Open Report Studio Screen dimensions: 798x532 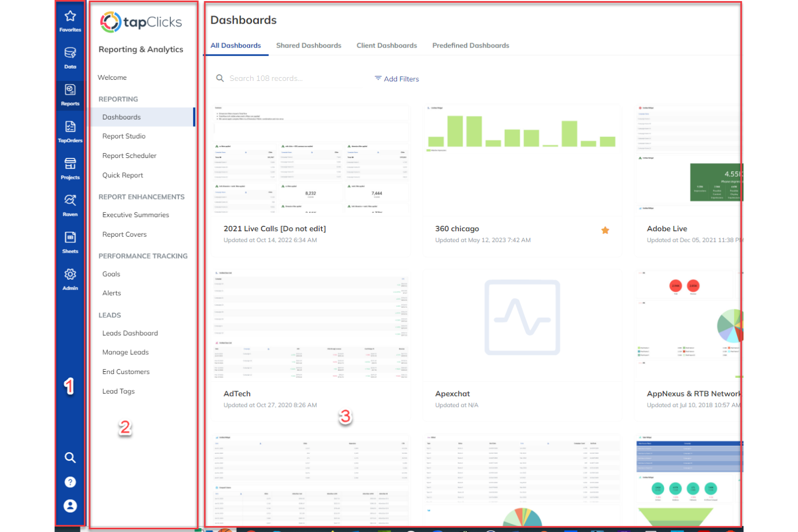[x=124, y=136]
